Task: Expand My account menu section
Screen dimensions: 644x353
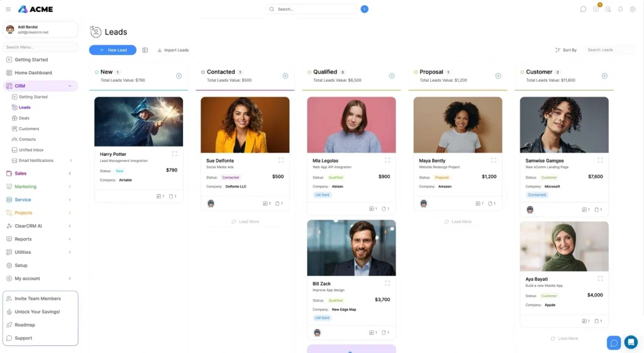Action: coord(70,278)
